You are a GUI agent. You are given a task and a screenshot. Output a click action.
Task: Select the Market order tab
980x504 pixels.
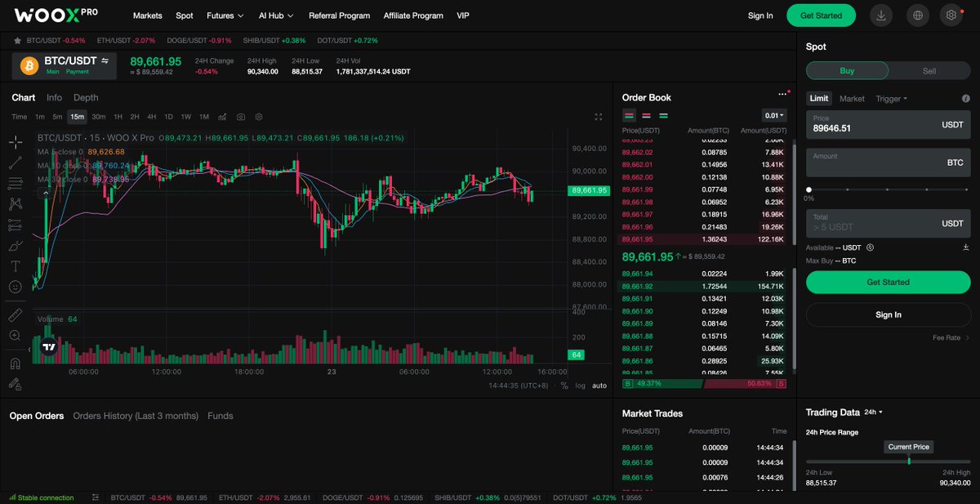click(852, 99)
